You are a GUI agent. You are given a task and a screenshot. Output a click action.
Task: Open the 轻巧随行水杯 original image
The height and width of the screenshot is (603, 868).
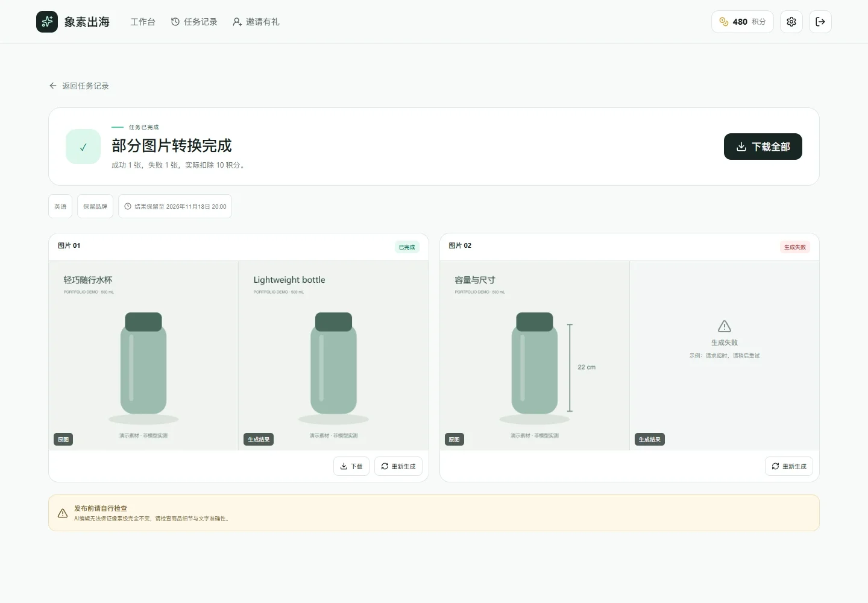click(x=143, y=356)
